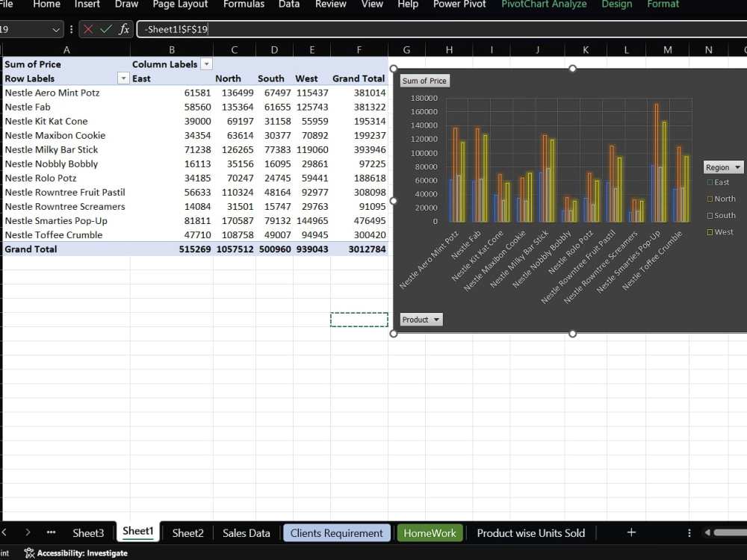The height and width of the screenshot is (560, 747).
Task: Select the West grand total 939043
Action: (312, 249)
